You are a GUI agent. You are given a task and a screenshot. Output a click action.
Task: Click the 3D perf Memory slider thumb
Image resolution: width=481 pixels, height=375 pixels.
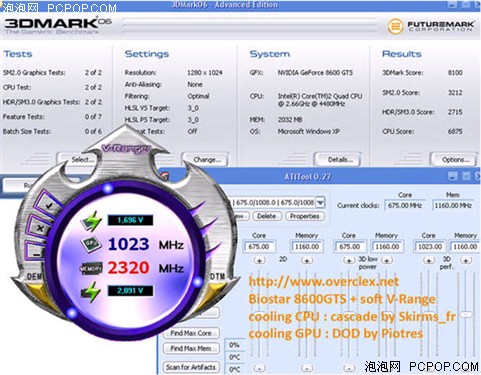click(x=466, y=315)
